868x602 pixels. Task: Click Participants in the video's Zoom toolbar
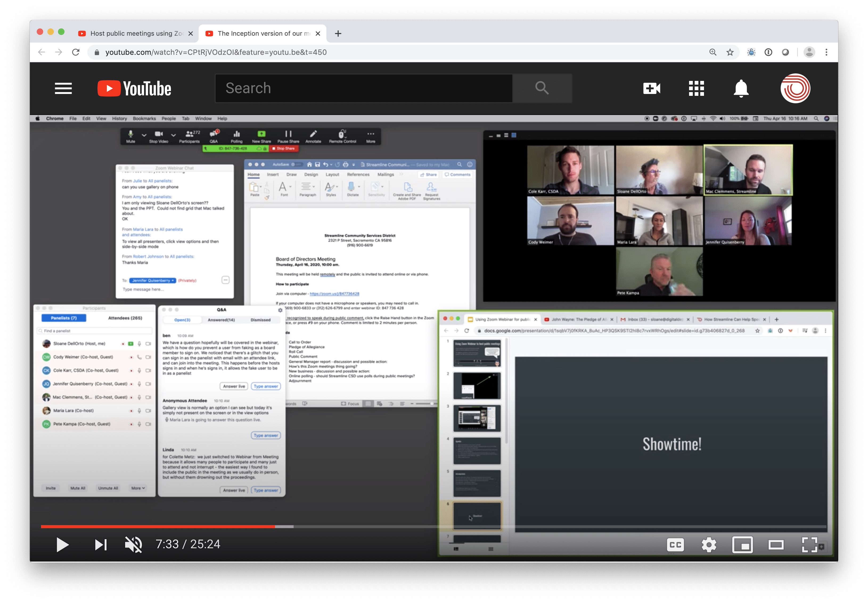pyautogui.click(x=190, y=137)
